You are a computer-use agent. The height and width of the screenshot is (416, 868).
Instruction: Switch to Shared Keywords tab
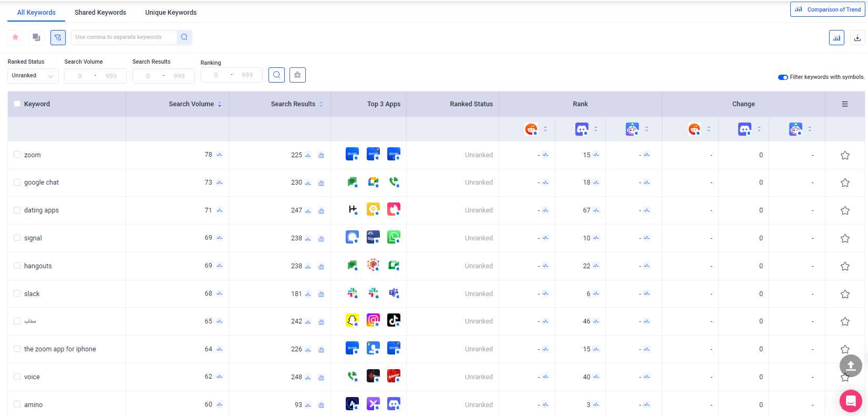(x=100, y=13)
